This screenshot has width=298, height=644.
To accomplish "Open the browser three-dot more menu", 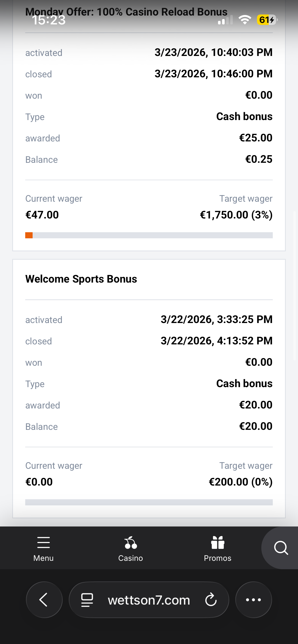I will tap(253, 600).
